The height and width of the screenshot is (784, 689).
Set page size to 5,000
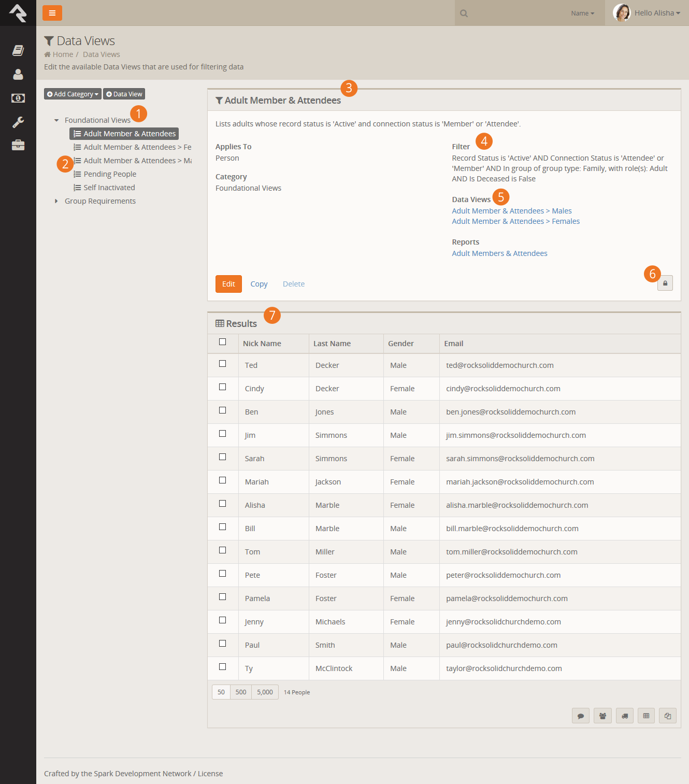[x=265, y=692]
